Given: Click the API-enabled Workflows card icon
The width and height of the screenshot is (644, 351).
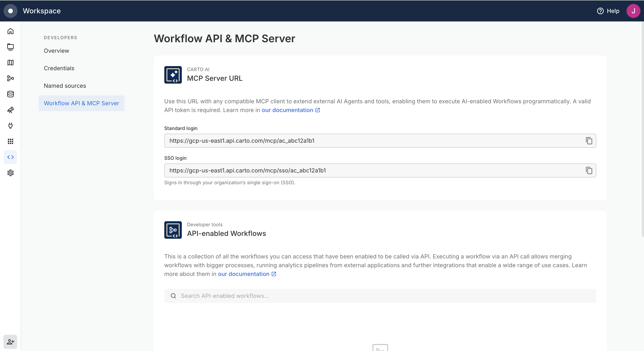Looking at the screenshot, I should [173, 230].
